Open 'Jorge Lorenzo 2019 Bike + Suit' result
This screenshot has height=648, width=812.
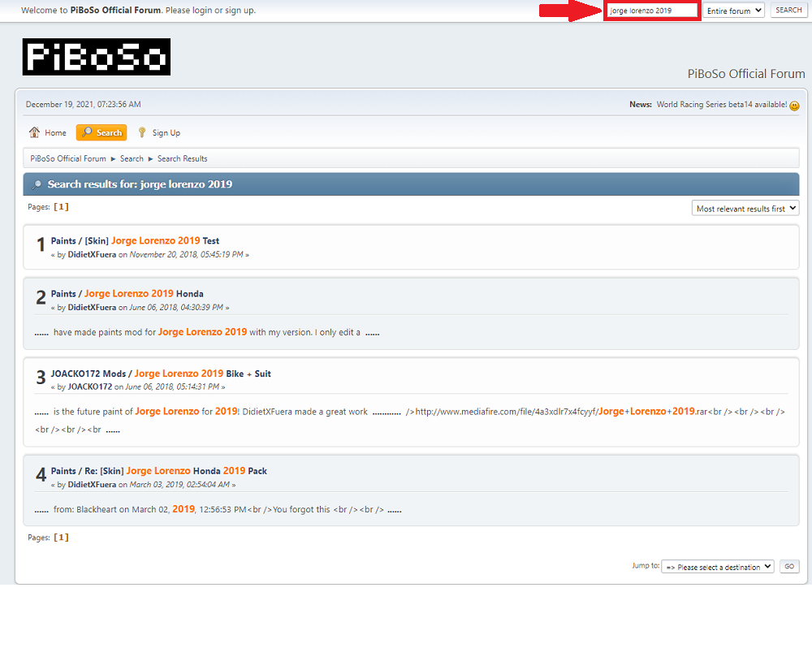[x=202, y=374]
